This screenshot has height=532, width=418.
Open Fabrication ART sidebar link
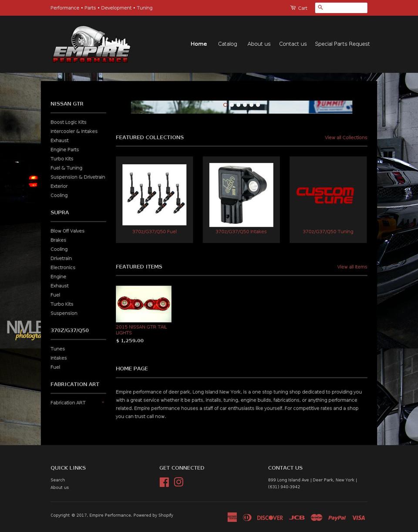(x=68, y=403)
